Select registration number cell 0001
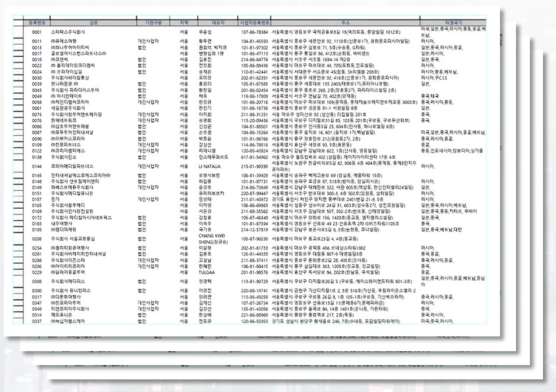Screen dimensions: 556x392 [36, 32]
